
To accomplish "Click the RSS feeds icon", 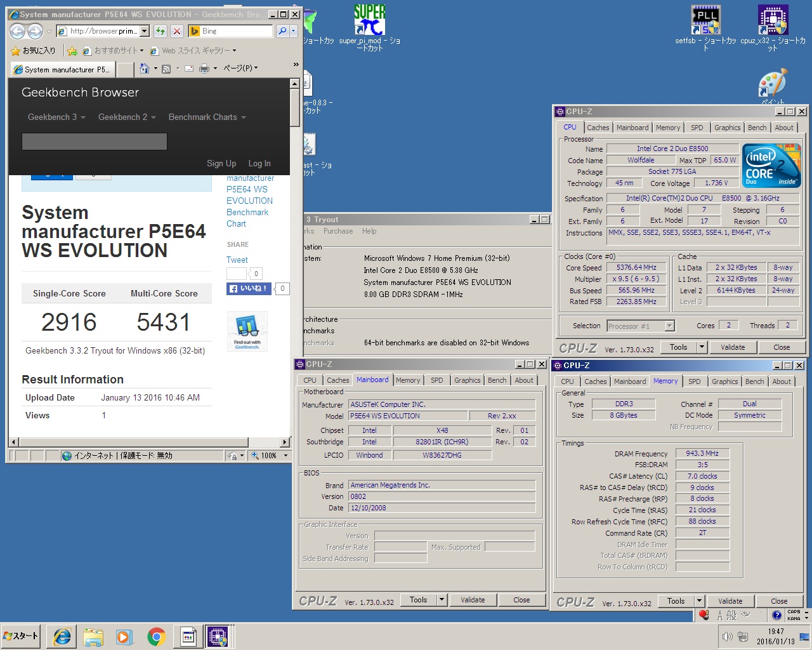I will pos(166,69).
